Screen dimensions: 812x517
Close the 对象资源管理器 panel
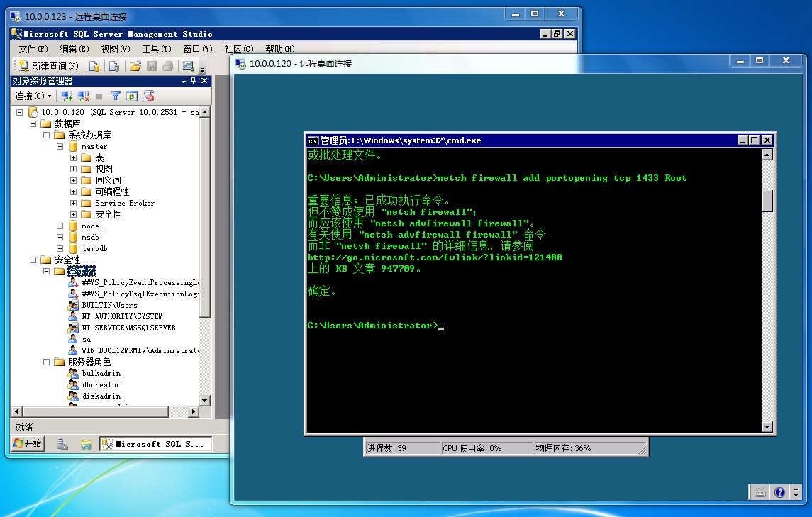click(x=204, y=81)
